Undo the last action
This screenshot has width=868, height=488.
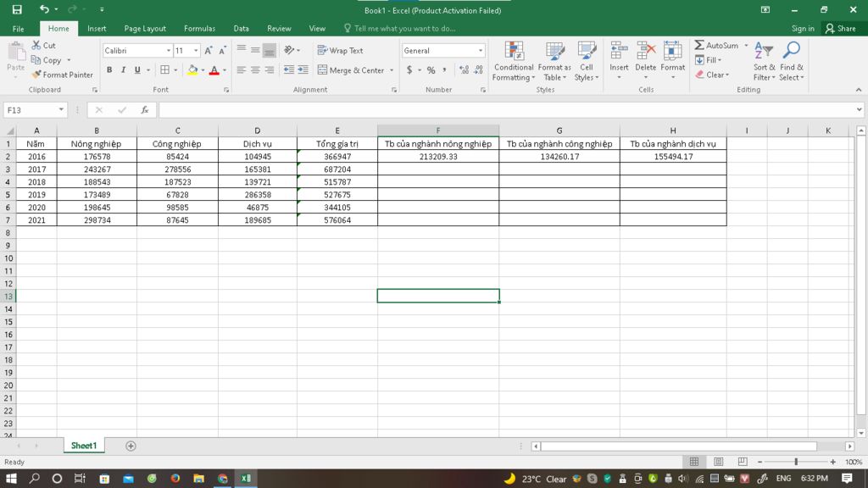point(44,9)
